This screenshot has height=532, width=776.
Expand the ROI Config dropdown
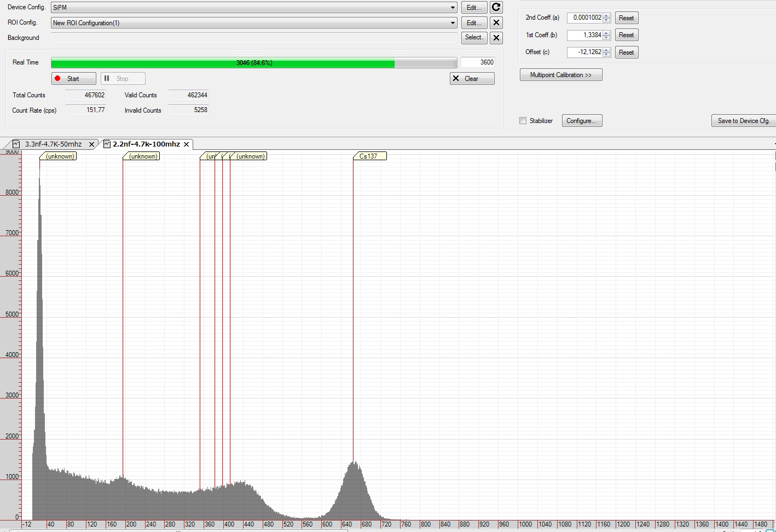click(x=453, y=23)
